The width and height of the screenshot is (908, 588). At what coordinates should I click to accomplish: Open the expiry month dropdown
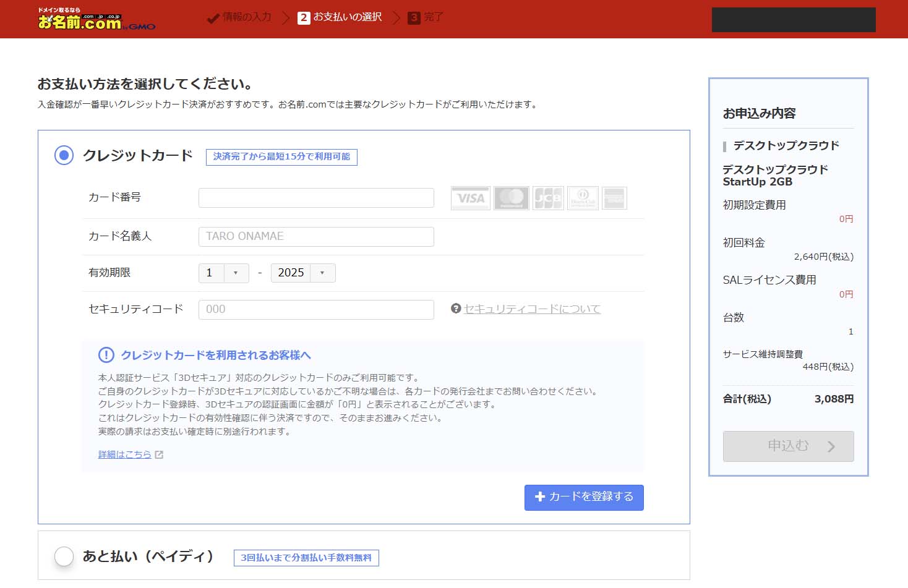pyautogui.click(x=224, y=273)
